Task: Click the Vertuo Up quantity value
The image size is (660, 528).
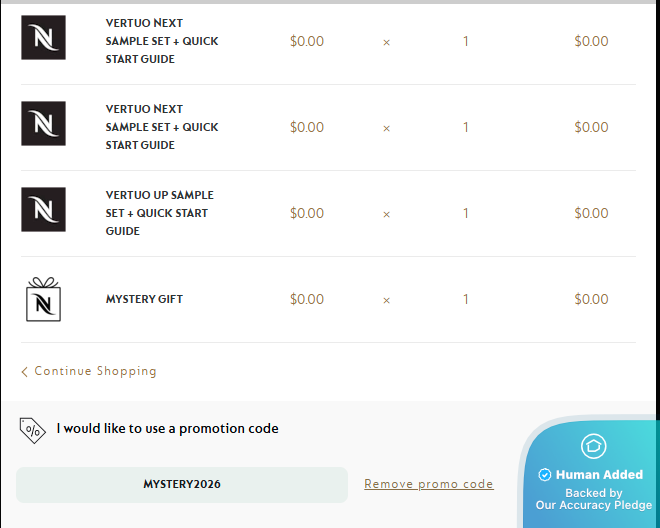Action: tap(466, 213)
